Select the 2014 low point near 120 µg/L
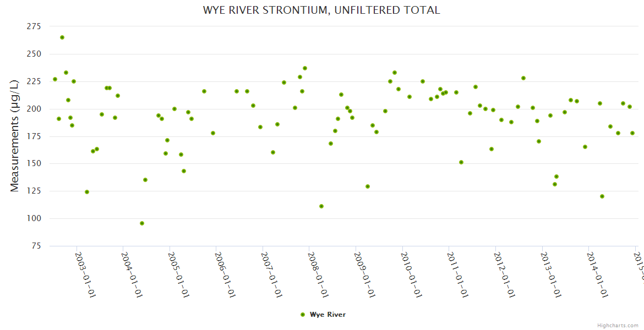The width and height of the screenshot is (644, 330). 602,196
